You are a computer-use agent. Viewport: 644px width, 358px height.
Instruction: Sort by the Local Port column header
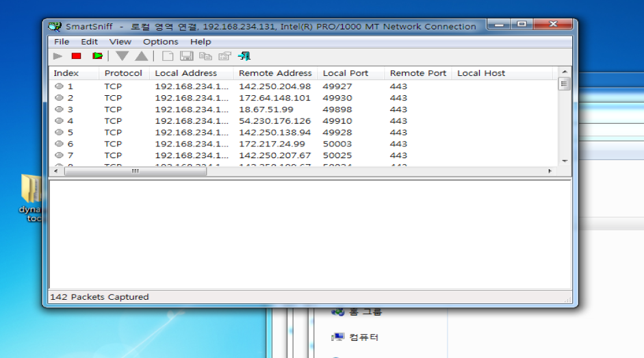pyautogui.click(x=350, y=73)
